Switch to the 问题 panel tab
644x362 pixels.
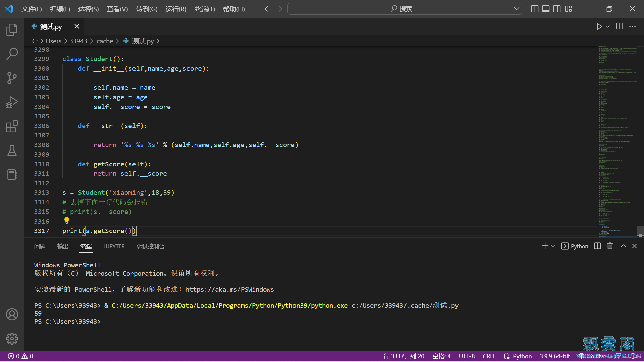tap(40, 246)
